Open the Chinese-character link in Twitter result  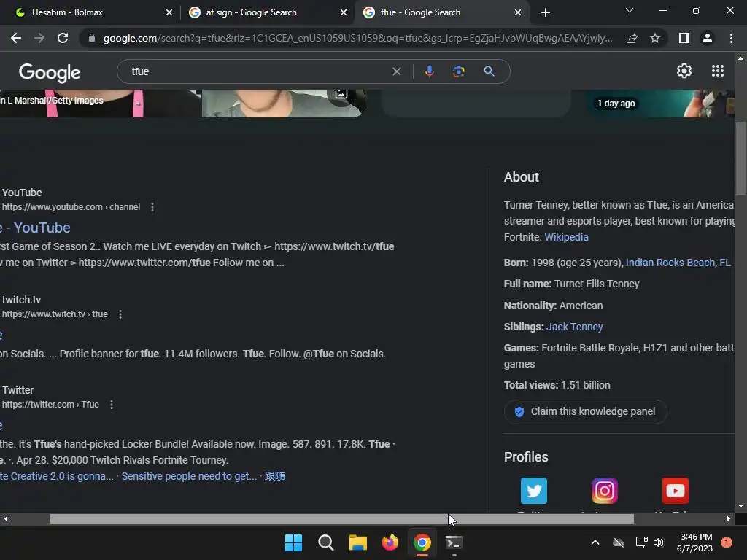point(275,476)
